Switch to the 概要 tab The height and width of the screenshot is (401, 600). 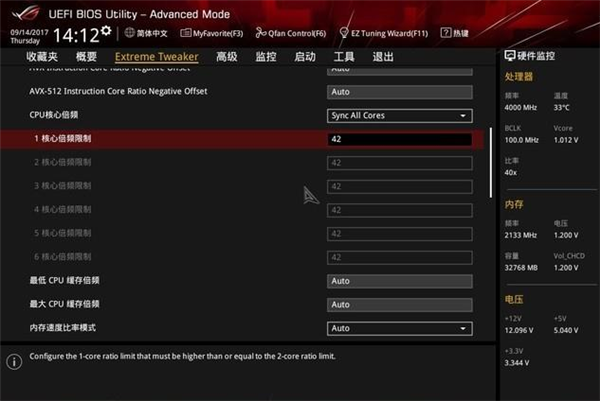pos(86,57)
